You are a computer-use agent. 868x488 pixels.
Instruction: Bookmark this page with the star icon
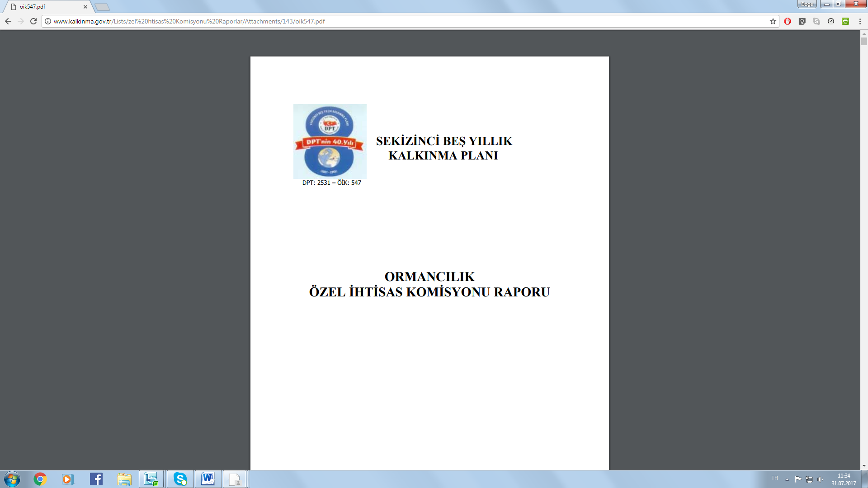(x=773, y=21)
